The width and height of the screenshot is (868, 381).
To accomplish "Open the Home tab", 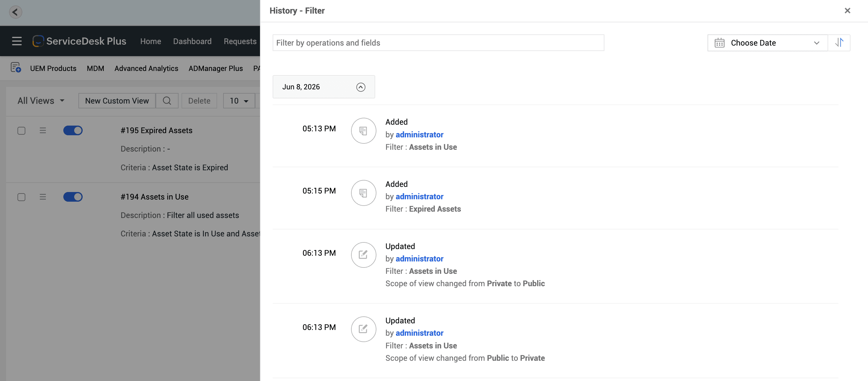I will (150, 41).
